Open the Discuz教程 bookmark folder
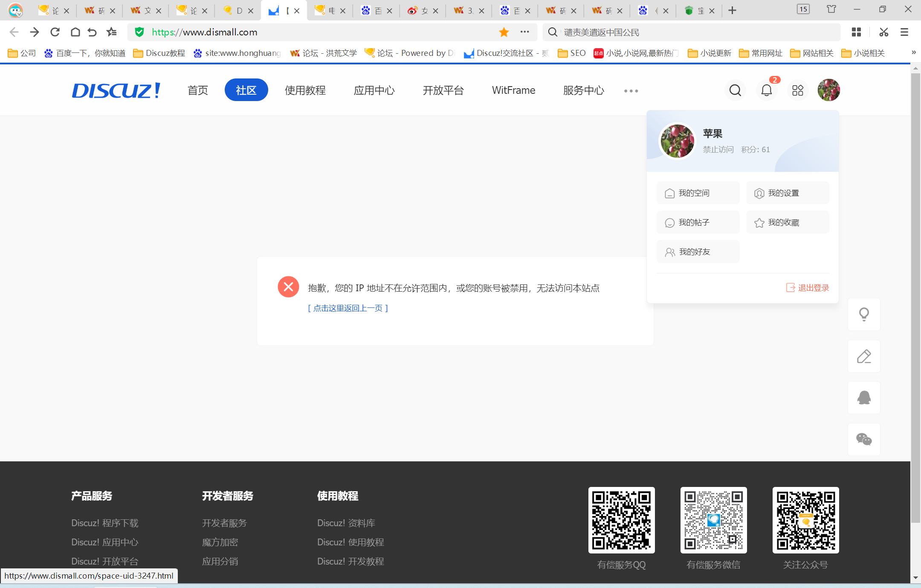 [159, 53]
